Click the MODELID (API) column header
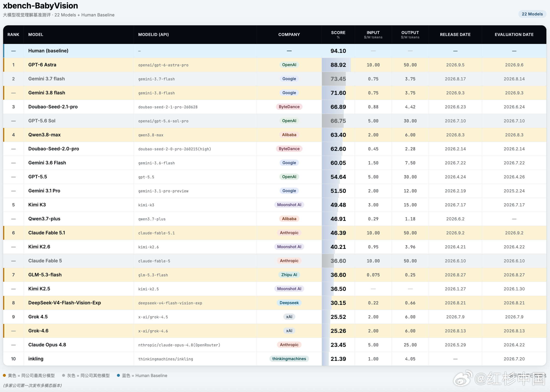This screenshot has height=392, width=550. [153, 35]
